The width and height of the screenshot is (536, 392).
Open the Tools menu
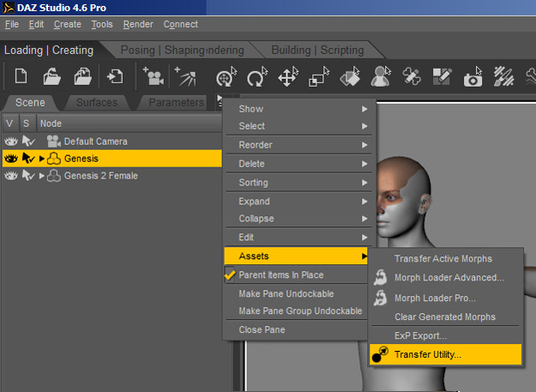point(102,25)
